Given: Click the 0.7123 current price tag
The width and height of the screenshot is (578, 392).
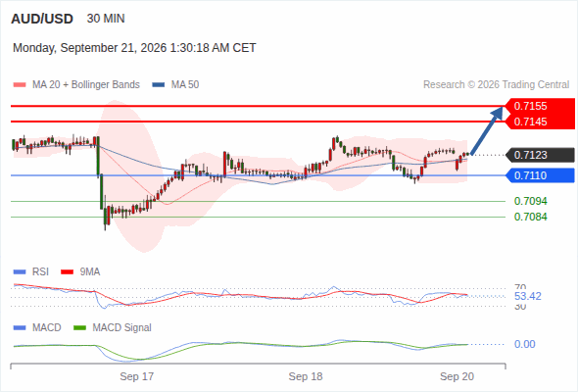Looking at the screenshot, I should pyautogui.click(x=540, y=155).
